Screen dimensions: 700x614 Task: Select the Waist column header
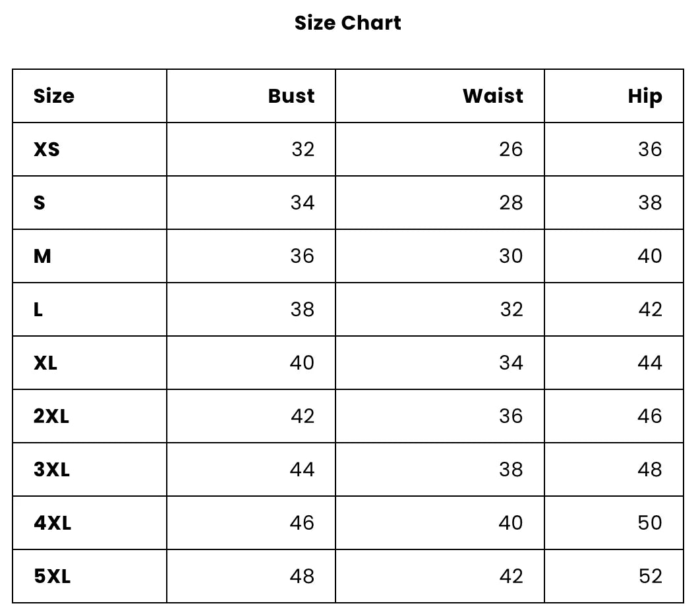(492, 96)
